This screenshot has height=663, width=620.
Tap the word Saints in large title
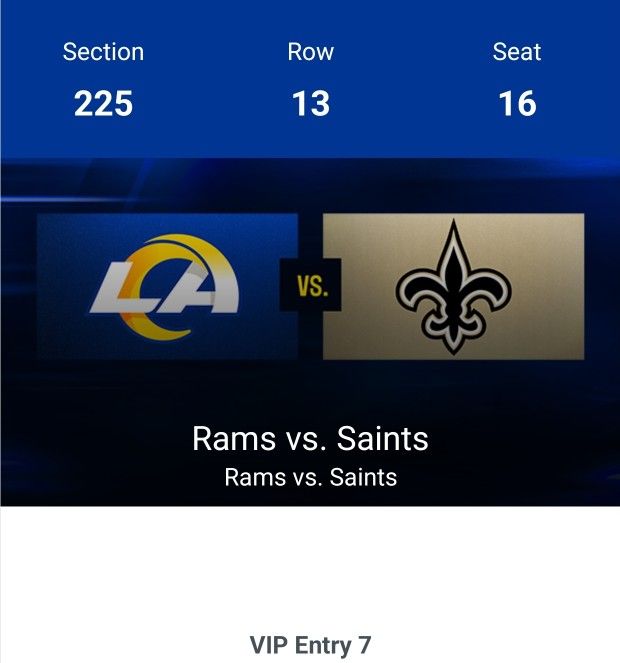[x=383, y=438]
